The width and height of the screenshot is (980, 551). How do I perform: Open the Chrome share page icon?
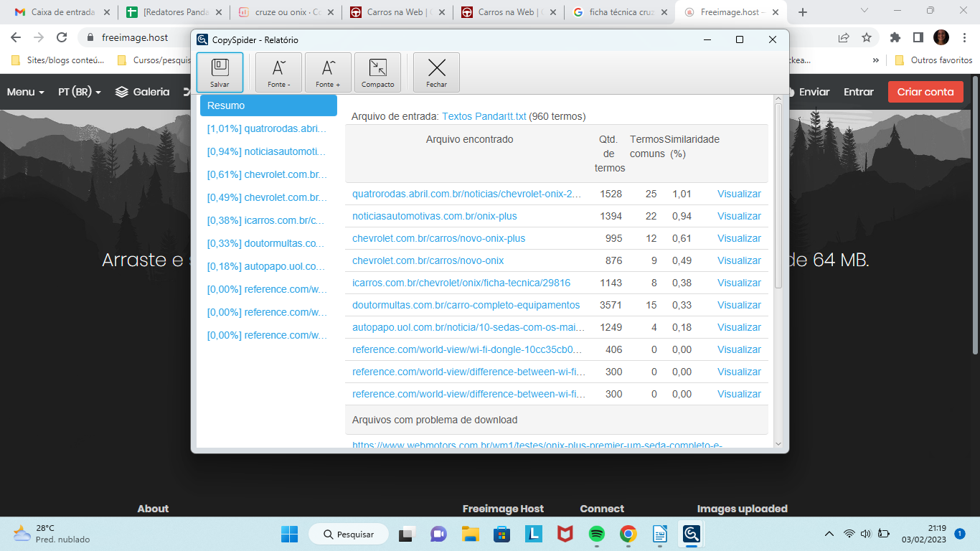[x=844, y=37]
